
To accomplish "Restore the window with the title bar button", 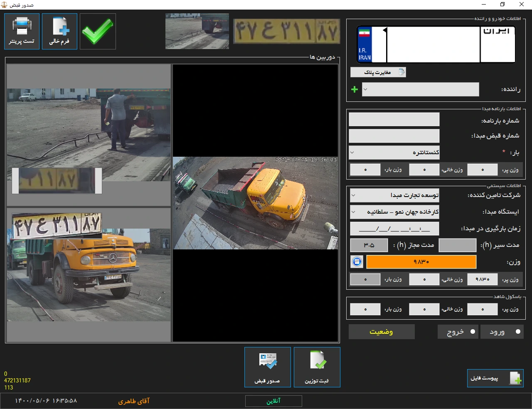I will tap(502, 4).
